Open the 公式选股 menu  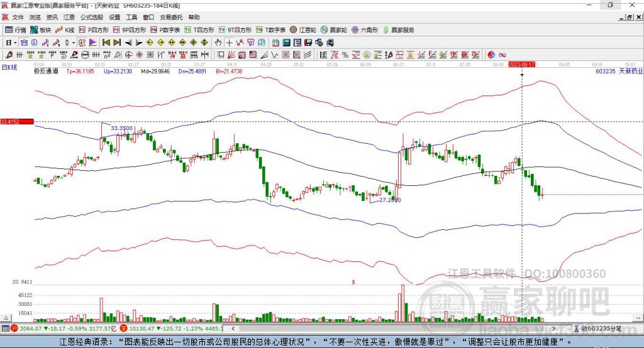(92, 17)
